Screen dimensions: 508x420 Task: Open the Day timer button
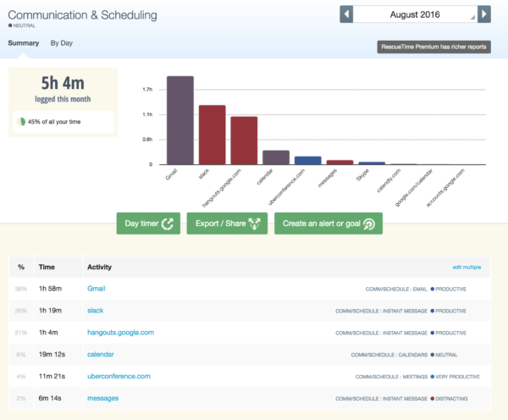click(148, 224)
